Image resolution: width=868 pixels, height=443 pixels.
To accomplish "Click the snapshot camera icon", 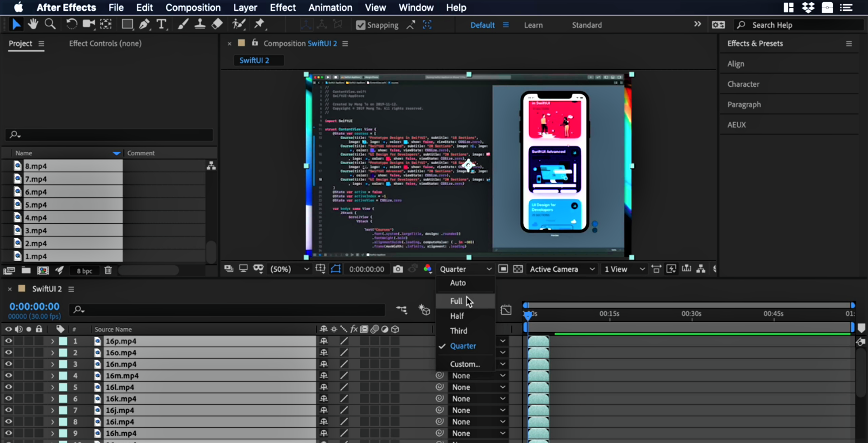I will point(398,269).
